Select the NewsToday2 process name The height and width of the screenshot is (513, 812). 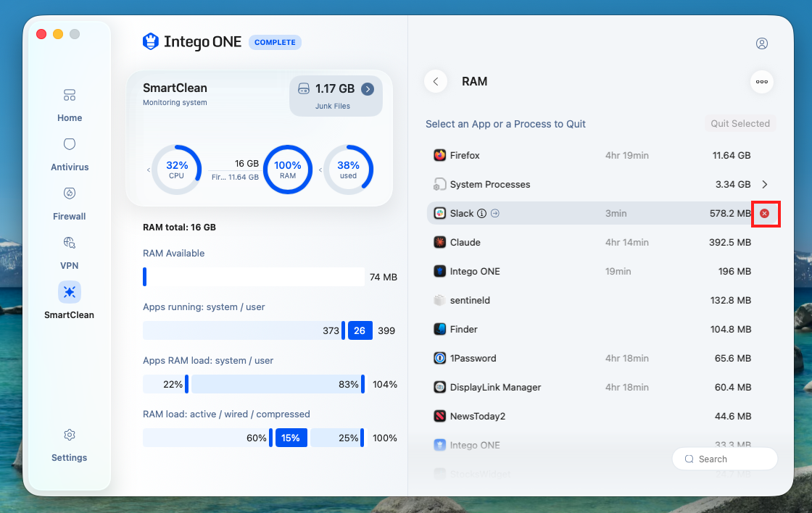tap(478, 416)
